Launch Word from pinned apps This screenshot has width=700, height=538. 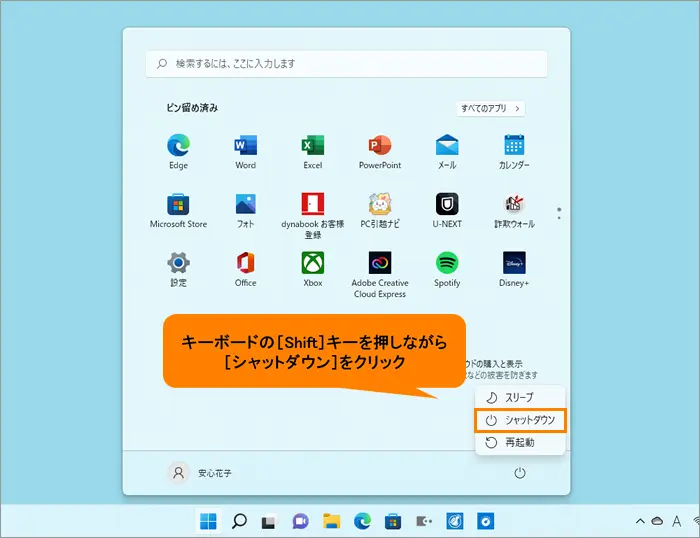coord(246,152)
